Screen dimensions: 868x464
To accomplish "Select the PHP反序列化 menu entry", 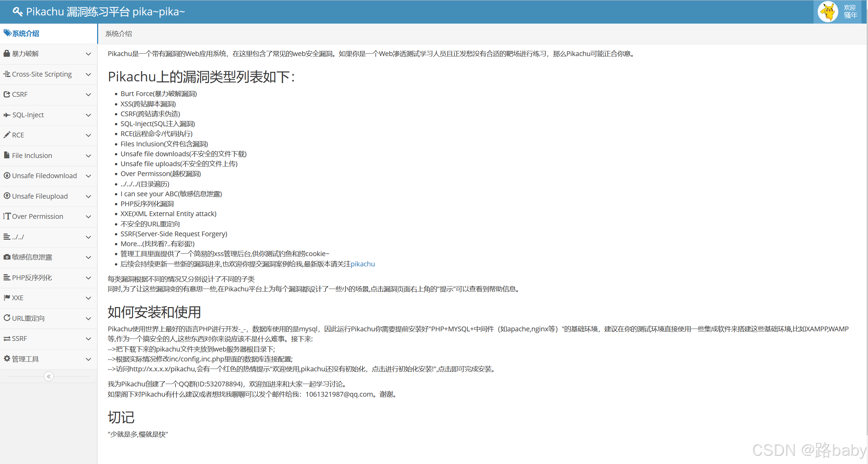I will pos(32,278).
